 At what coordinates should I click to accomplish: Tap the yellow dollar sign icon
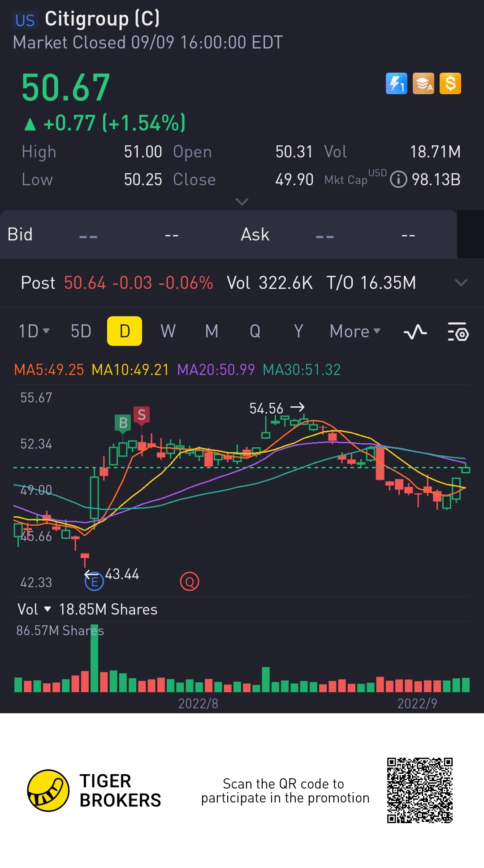pos(450,83)
